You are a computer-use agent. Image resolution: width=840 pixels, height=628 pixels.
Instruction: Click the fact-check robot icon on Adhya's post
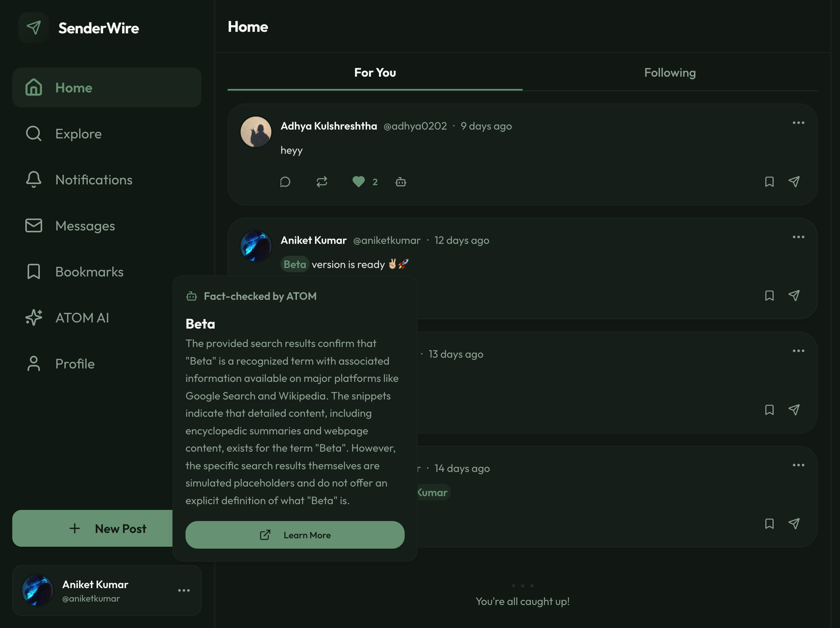click(400, 182)
